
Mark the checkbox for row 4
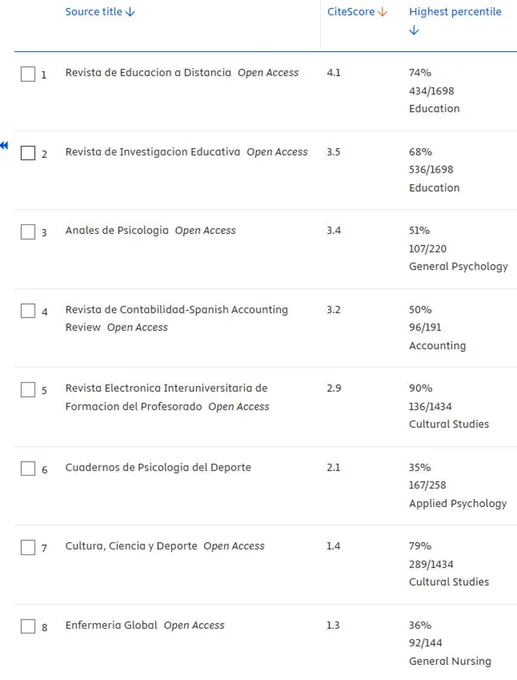[28, 311]
